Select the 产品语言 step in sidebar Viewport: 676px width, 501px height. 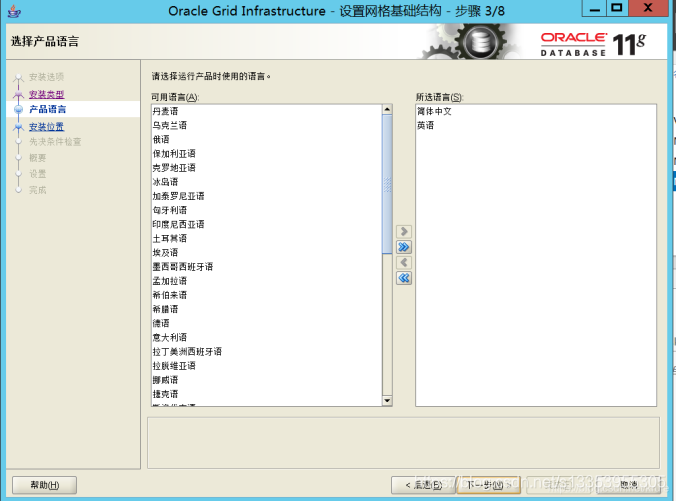point(47,110)
